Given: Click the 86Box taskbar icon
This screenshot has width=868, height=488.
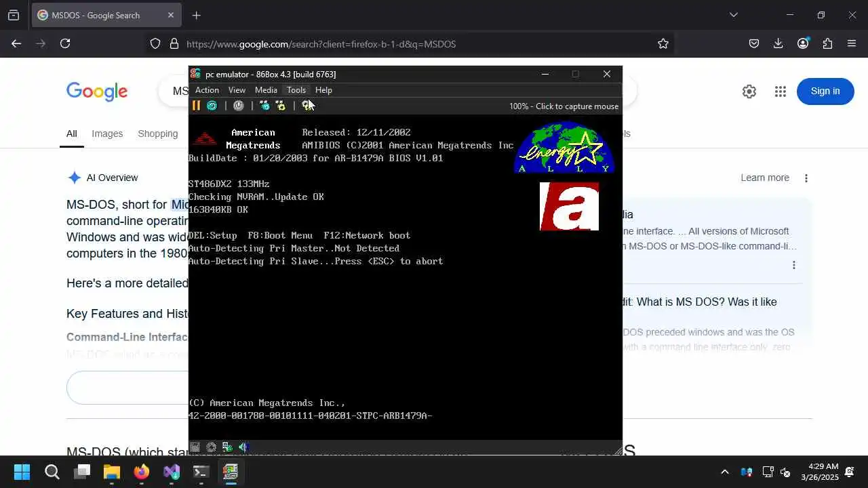Looking at the screenshot, I should (231, 472).
